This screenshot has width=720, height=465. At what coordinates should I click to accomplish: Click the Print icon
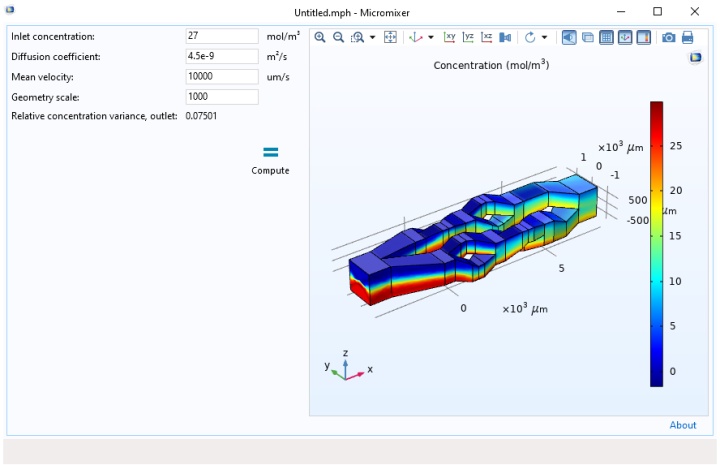(x=687, y=37)
